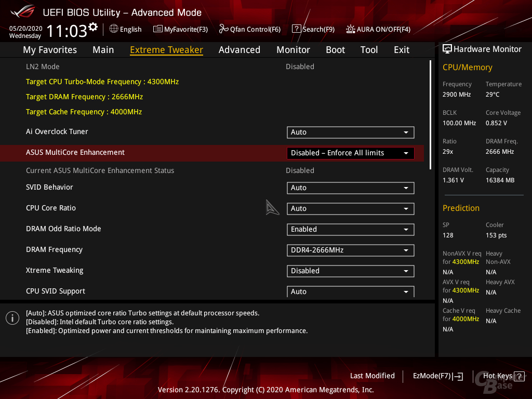Image resolution: width=532 pixels, height=399 pixels.
Task: Select the Xtreme Tweaking label
Action: (55, 270)
